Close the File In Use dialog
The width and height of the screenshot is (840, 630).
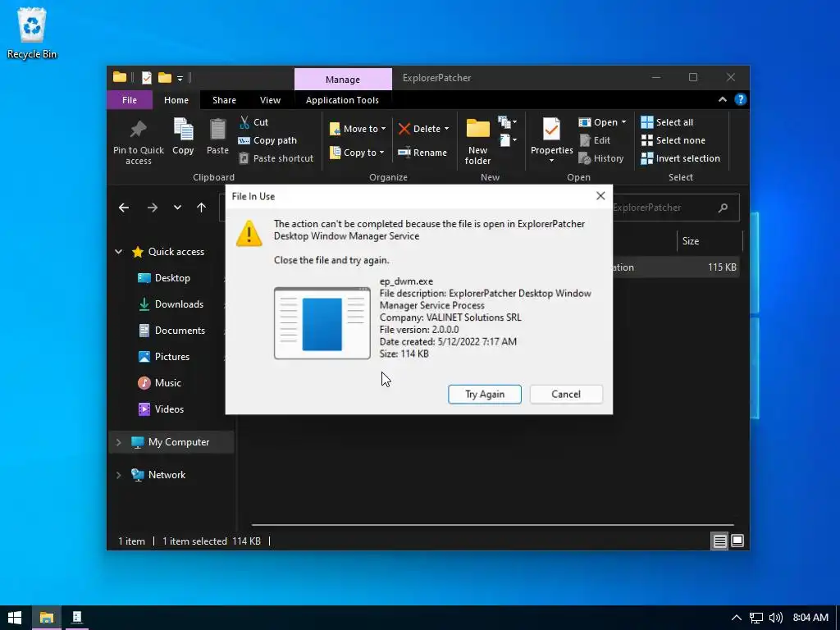tap(600, 196)
